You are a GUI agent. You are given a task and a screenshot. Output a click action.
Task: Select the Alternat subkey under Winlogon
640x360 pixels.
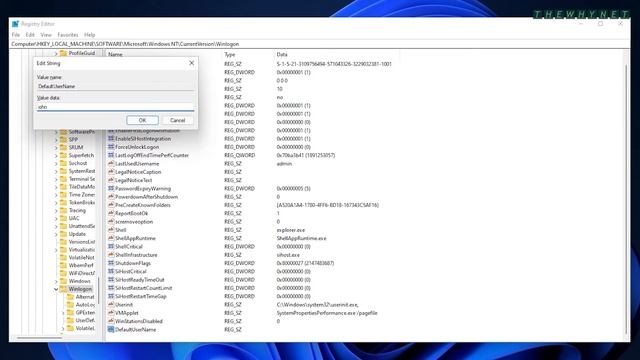(x=85, y=297)
